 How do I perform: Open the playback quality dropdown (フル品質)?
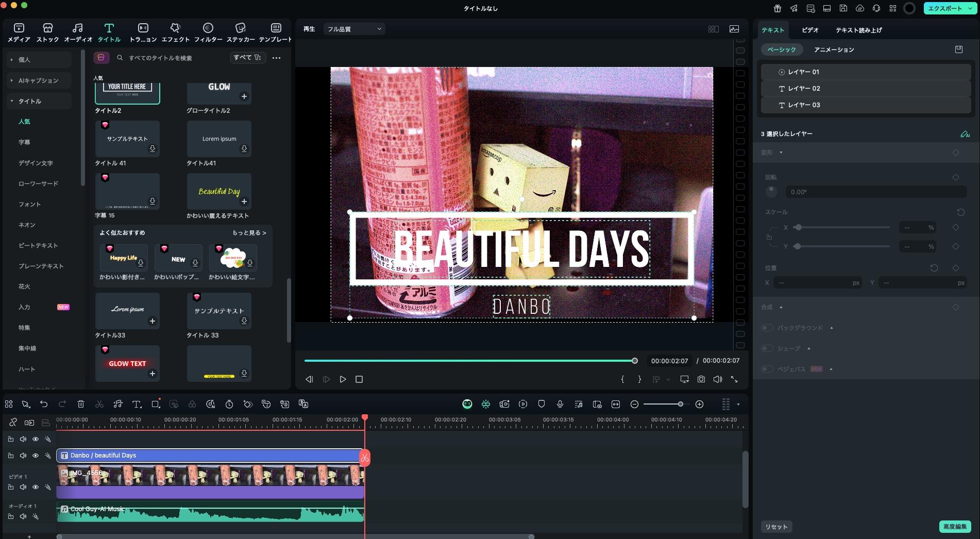click(354, 29)
